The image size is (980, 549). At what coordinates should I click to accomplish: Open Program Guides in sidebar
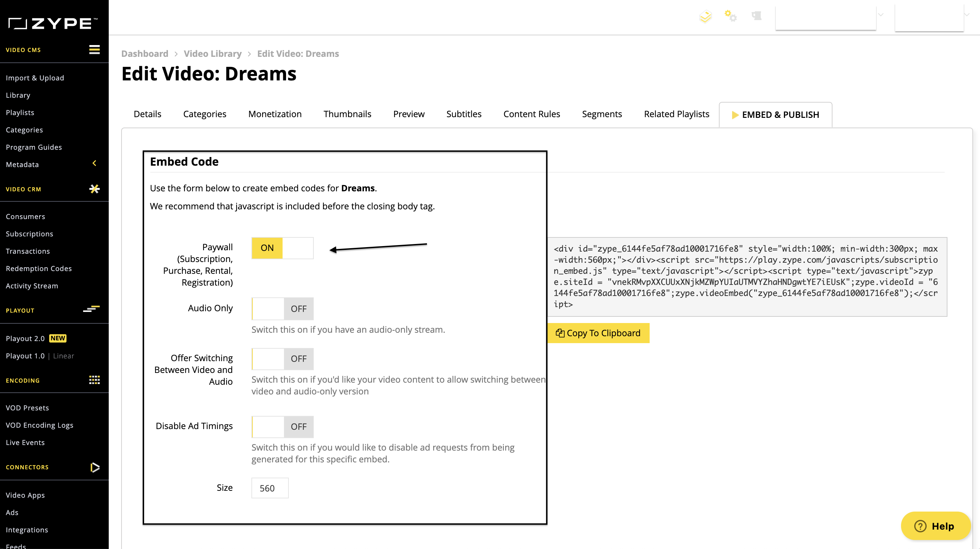pos(34,147)
